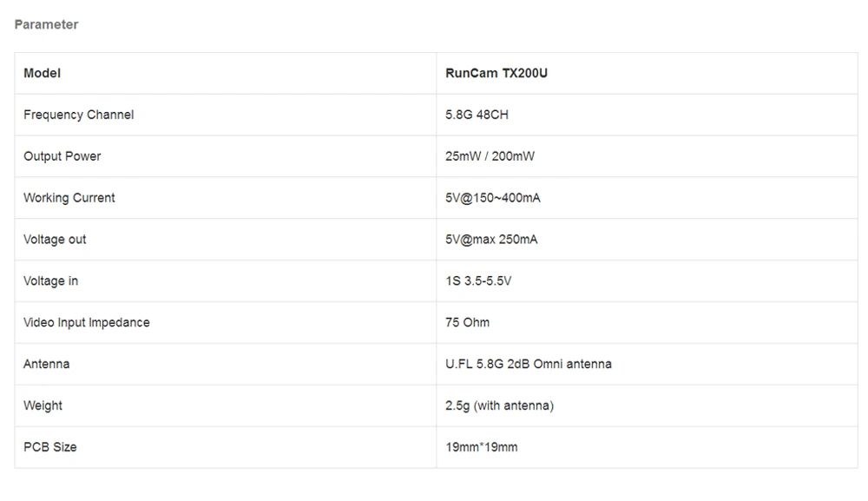868x501 pixels.
Task: Click the Parameter heading
Action: [47, 25]
